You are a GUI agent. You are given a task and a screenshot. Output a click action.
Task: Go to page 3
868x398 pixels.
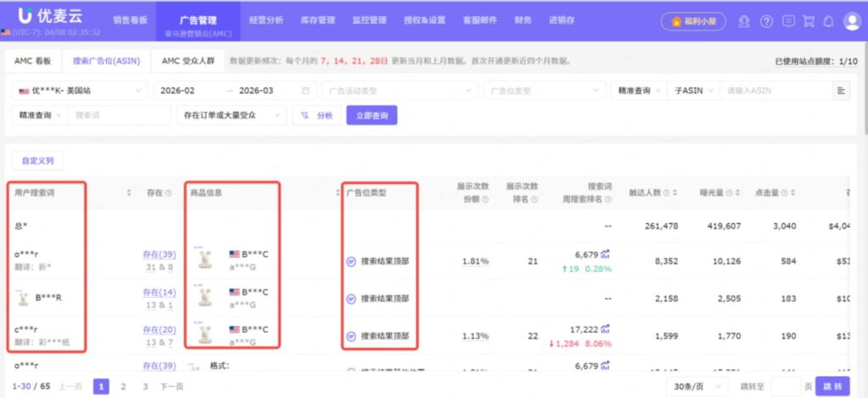pos(145,386)
